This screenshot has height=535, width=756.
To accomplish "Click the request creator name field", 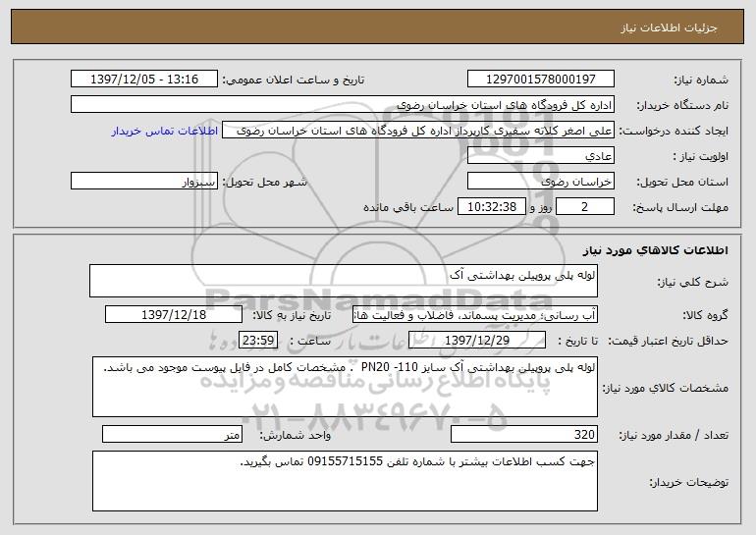I will coord(418,131).
